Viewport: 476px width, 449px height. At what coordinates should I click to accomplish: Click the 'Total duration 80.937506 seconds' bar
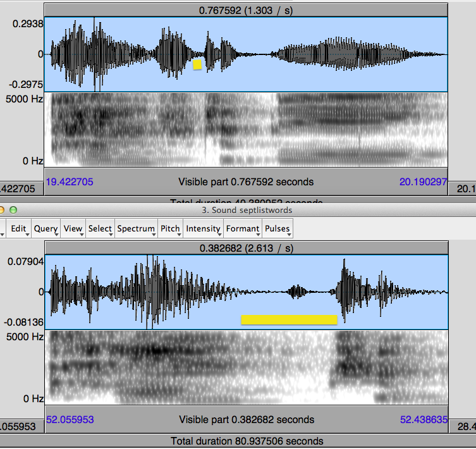click(247, 441)
